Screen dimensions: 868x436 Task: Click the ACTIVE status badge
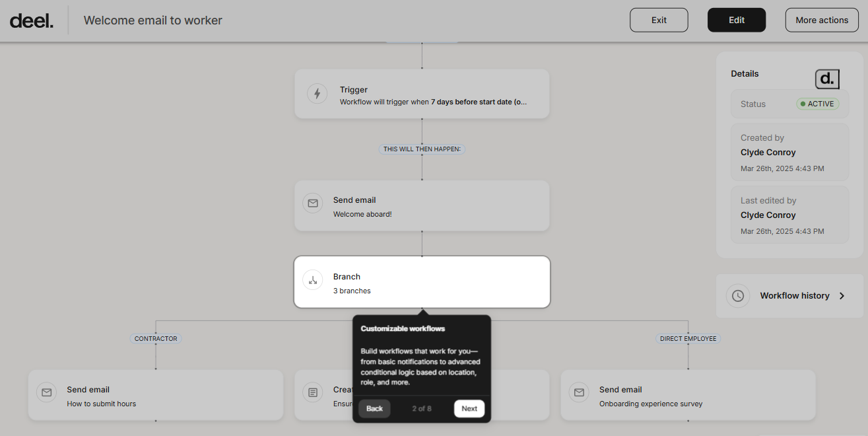tap(817, 104)
